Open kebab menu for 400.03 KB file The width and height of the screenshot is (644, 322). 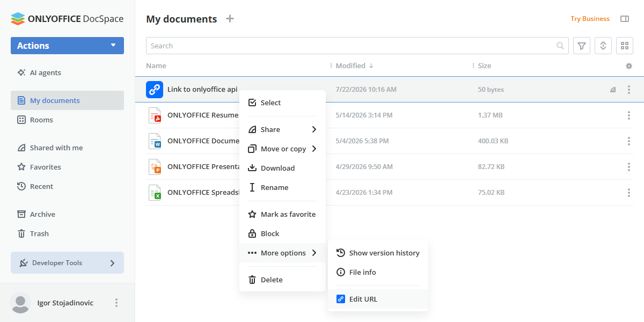[x=629, y=141]
